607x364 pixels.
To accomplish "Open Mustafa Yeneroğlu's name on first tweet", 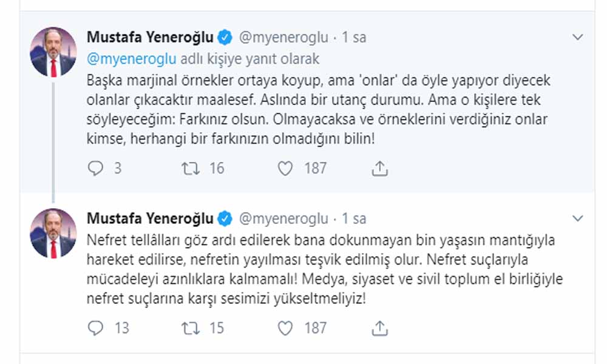I will coord(150,38).
